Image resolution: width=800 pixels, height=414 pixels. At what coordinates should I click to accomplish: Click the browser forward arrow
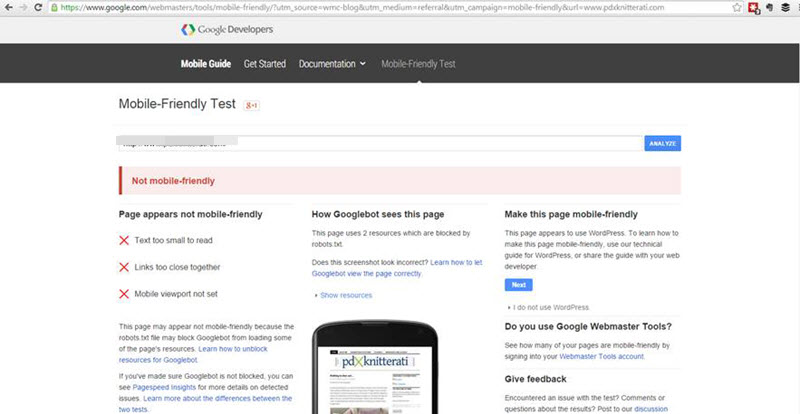tap(25, 7)
